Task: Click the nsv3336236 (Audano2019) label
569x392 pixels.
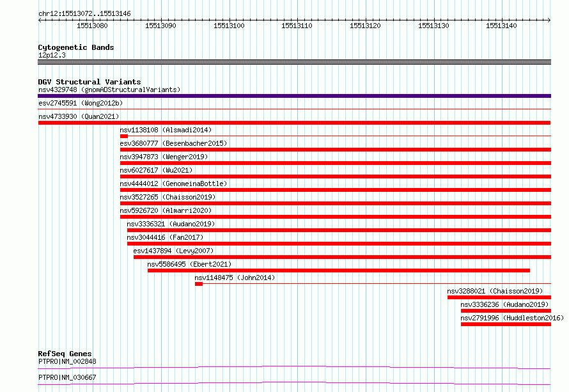Action: [x=505, y=304]
